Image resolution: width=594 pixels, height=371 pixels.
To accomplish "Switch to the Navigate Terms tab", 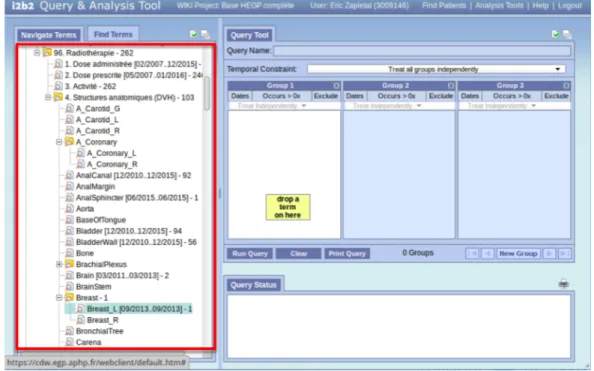I will (x=48, y=35).
